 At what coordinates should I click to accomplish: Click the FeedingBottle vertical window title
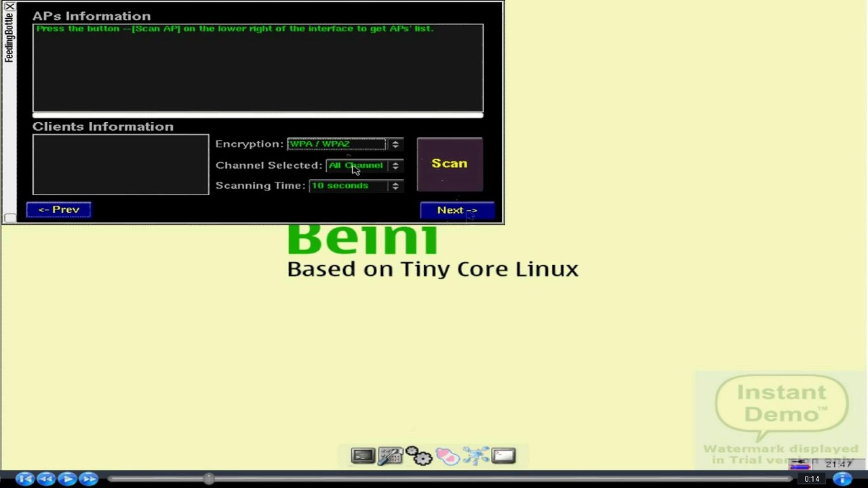click(x=9, y=38)
